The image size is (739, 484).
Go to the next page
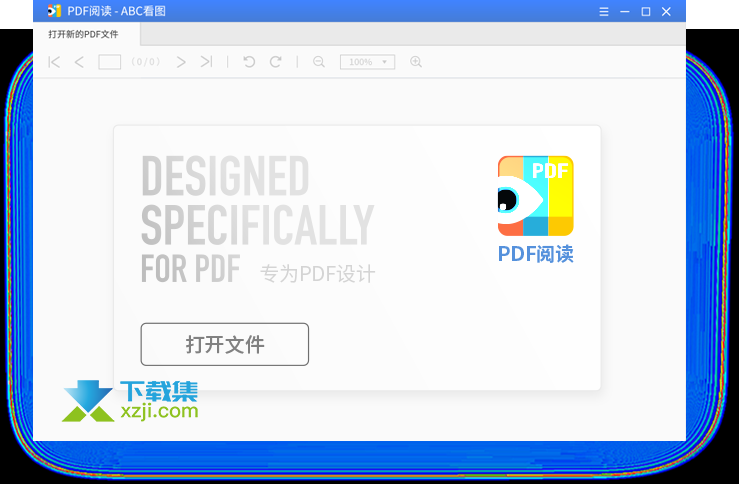[181, 62]
